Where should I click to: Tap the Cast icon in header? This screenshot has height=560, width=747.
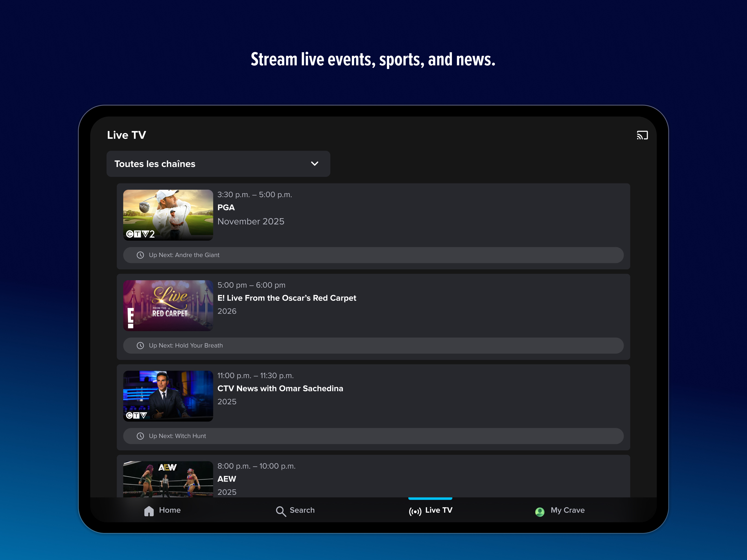click(x=642, y=135)
